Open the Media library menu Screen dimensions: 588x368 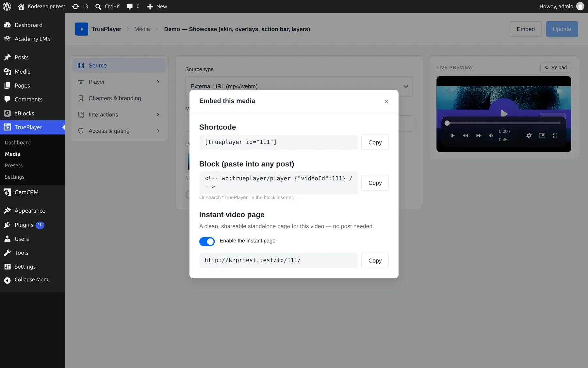(x=33, y=72)
